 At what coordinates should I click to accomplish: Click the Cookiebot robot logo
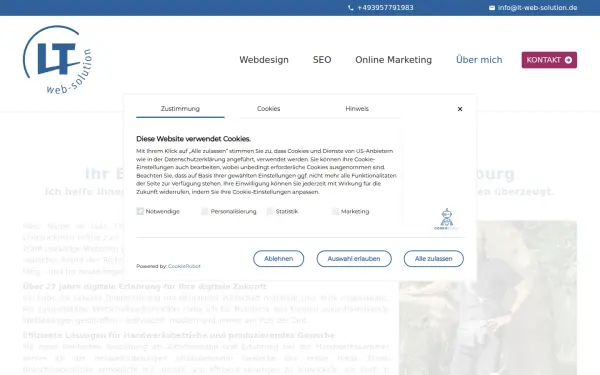(447, 219)
